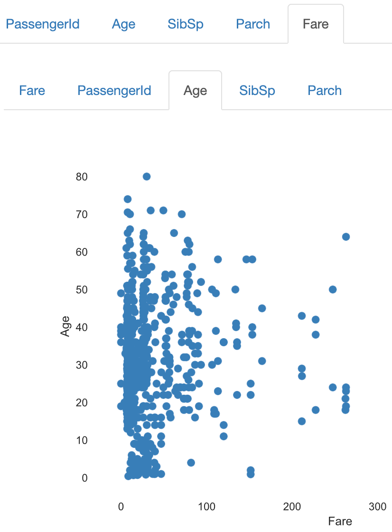Click the Fare x-axis title
Screen dimensions: 392x532
coord(340,521)
